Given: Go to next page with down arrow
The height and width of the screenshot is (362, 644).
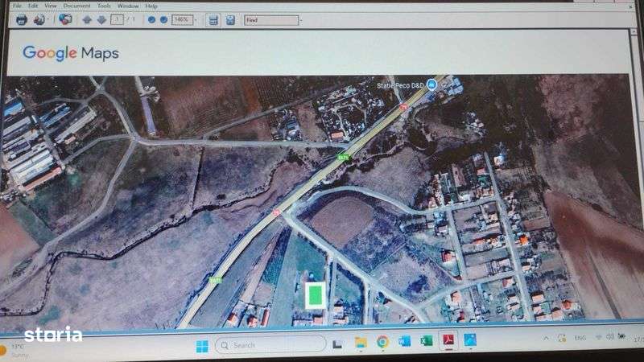Looking at the screenshot, I should pyautogui.click(x=101, y=19).
